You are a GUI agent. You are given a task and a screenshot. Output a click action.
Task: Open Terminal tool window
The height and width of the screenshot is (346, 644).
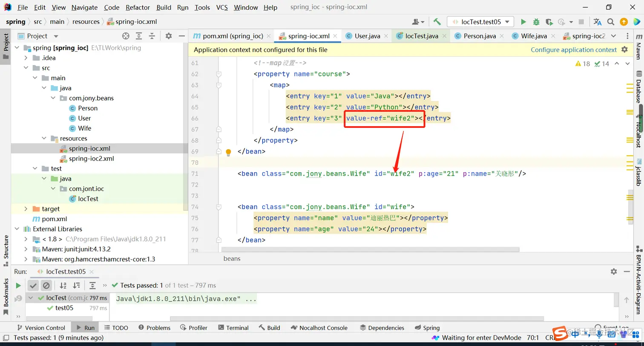(x=233, y=328)
